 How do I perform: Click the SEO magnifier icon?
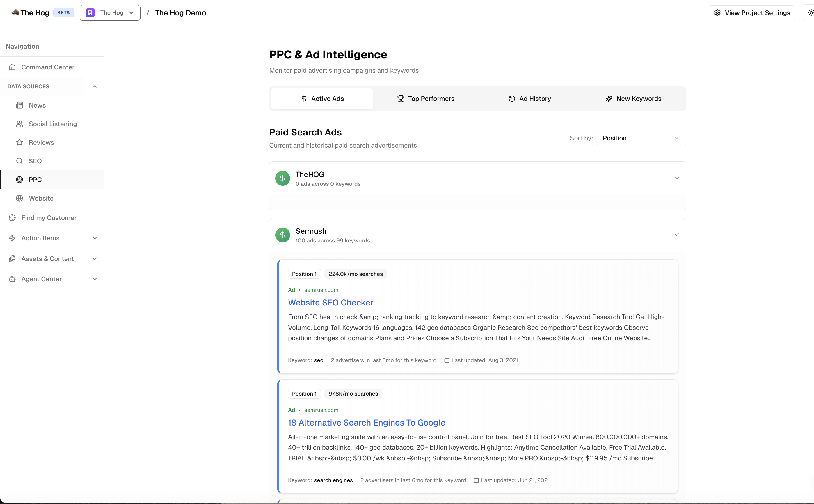point(19,161)
